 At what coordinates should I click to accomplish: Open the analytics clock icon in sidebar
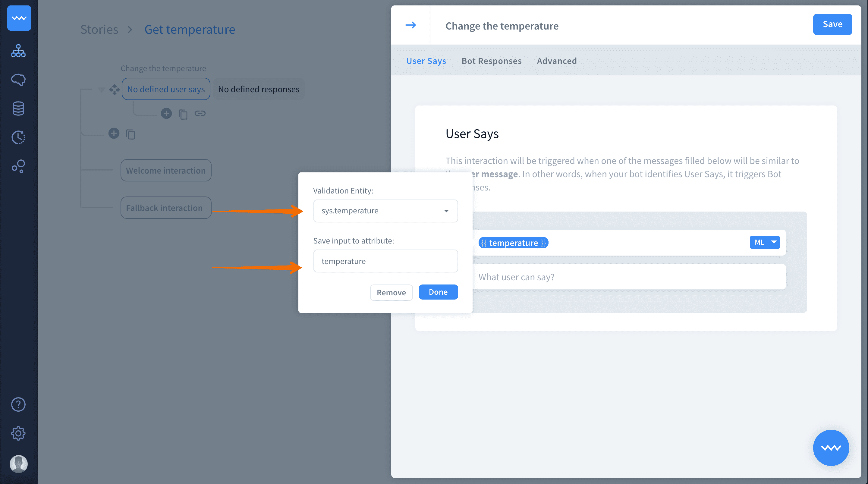pyautogui.click(x=18, y=137)
